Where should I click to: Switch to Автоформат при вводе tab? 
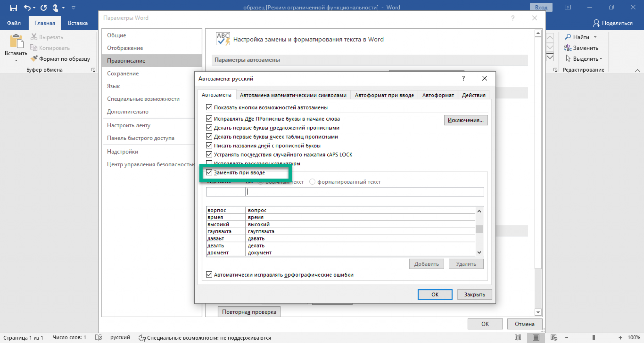384,95
